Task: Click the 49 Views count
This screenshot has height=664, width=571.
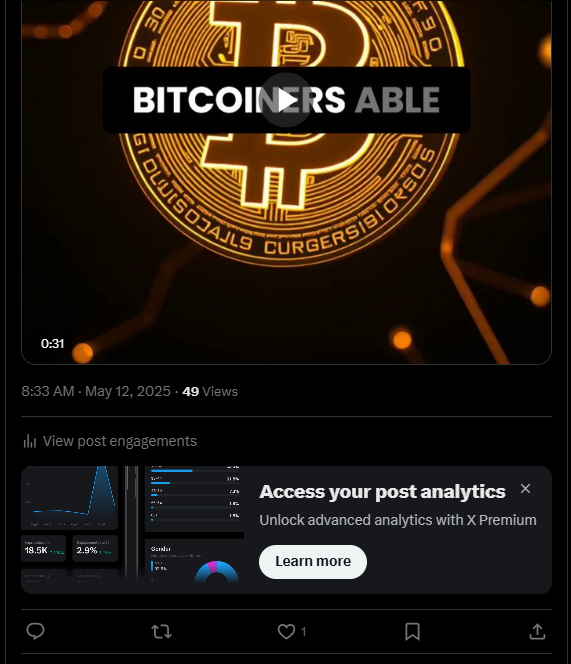Action: point(210,392)
